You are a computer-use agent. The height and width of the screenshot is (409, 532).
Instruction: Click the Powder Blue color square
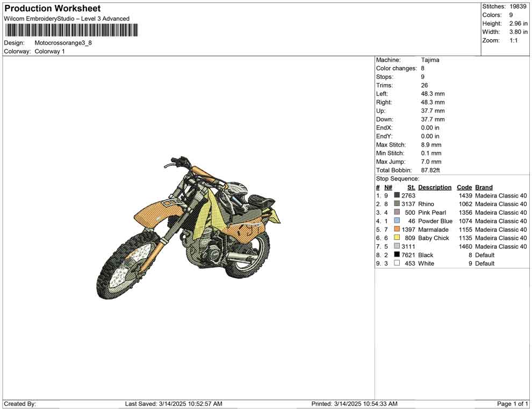(397, 221)
